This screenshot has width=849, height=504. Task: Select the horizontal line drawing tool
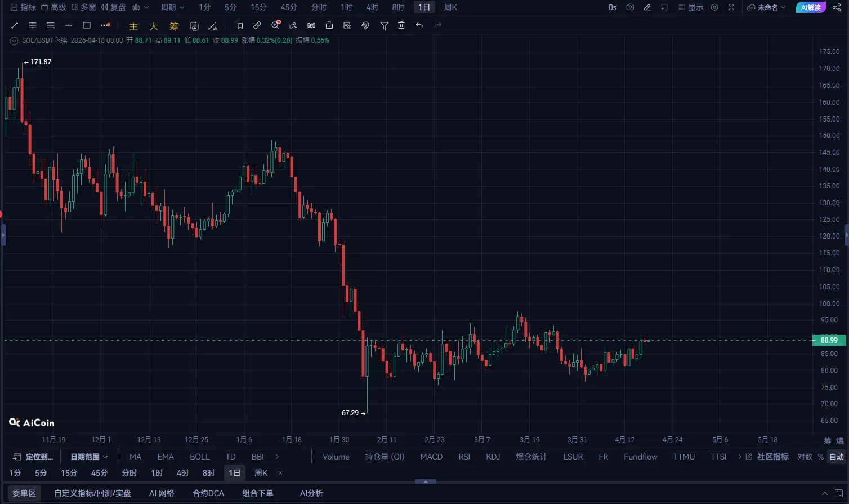69,25
